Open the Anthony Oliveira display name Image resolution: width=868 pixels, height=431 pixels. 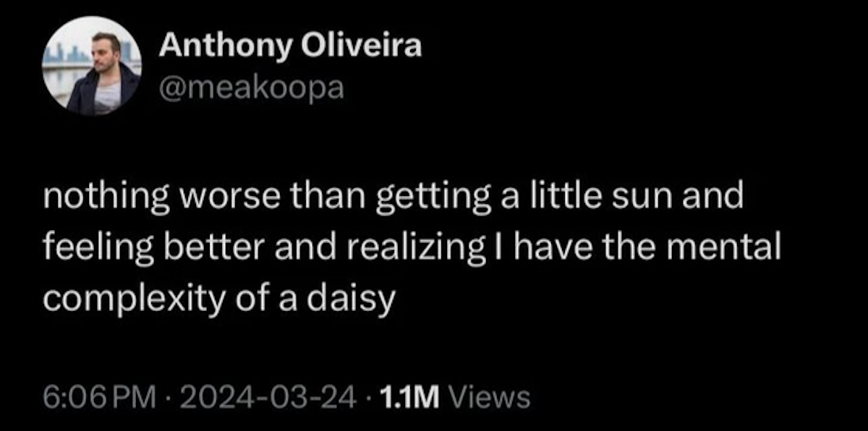[x=289, y=46]
